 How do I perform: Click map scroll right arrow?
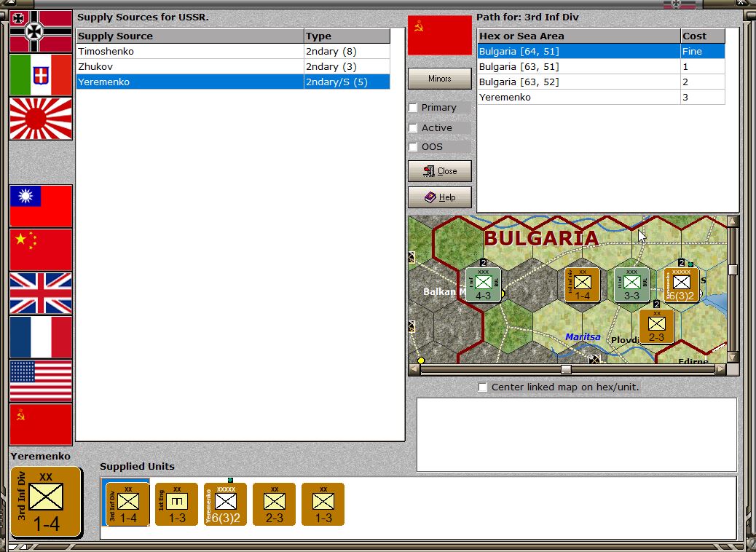(720, 370)
